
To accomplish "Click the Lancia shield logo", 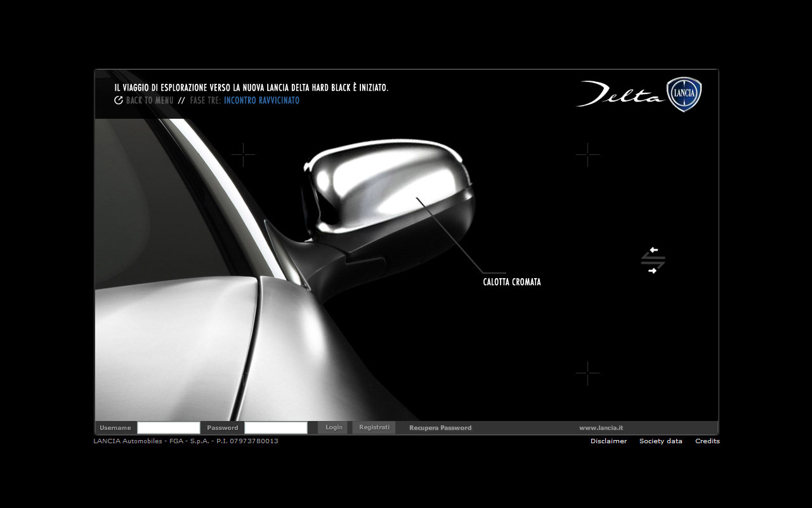I will click(684, 95).
